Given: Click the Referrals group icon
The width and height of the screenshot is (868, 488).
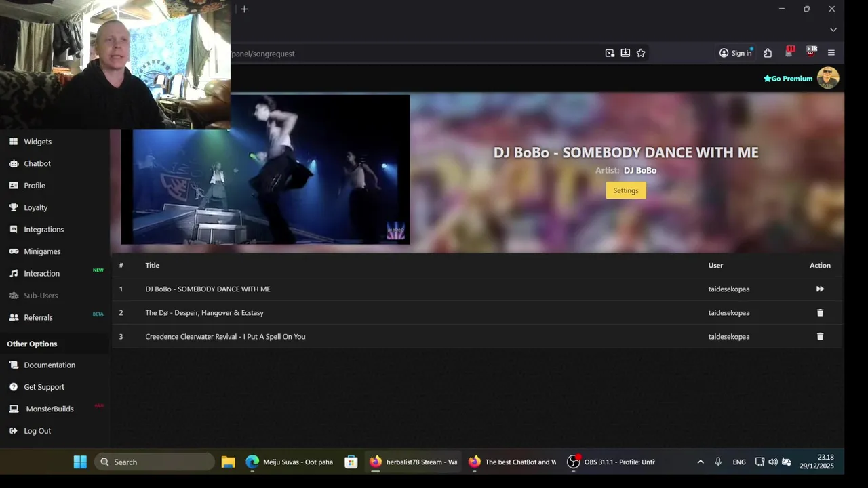Looking at the screenshot, I should click(14, 317).
